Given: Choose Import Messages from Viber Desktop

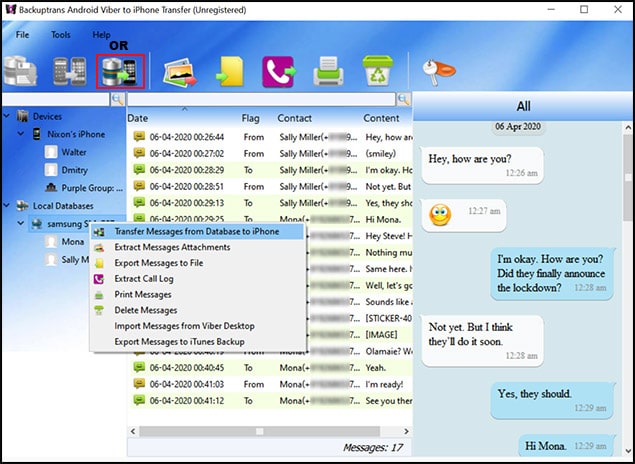Looking at the screenshot, I should click(x=184, y=326).
